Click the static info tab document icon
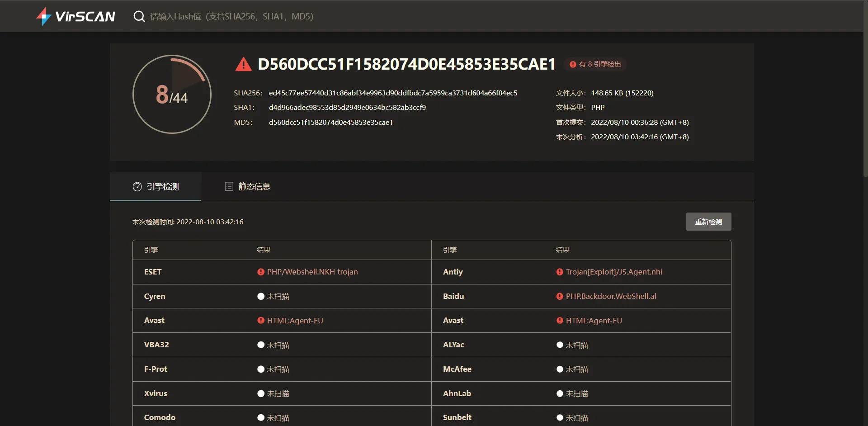Image resolution: width=868 pixels, height=426 pixels. click(229, 186)
